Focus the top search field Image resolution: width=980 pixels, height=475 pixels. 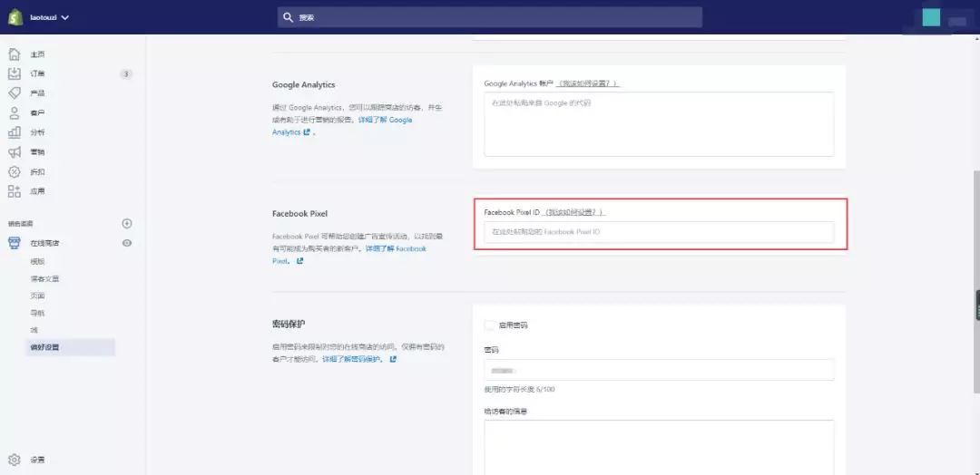point(489,17)
